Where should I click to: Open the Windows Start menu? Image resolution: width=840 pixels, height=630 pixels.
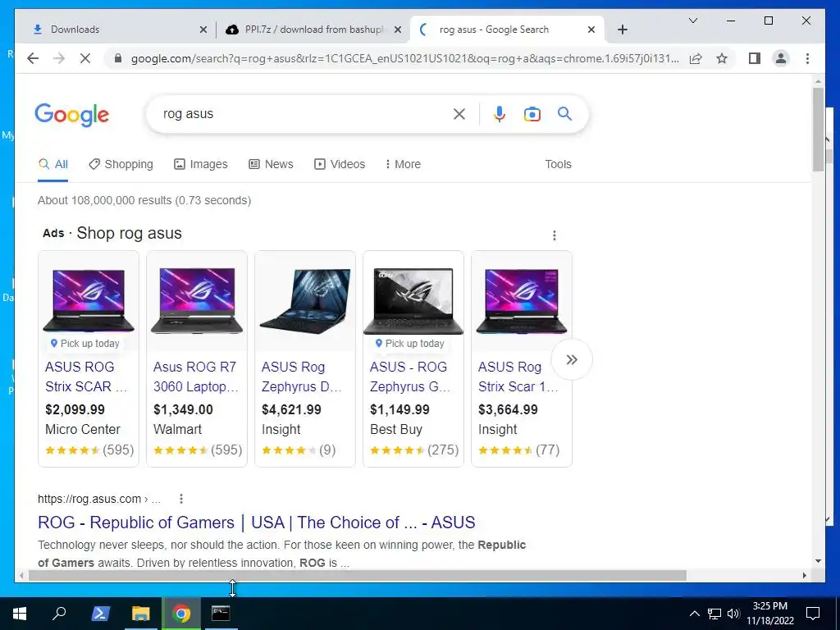20,614
